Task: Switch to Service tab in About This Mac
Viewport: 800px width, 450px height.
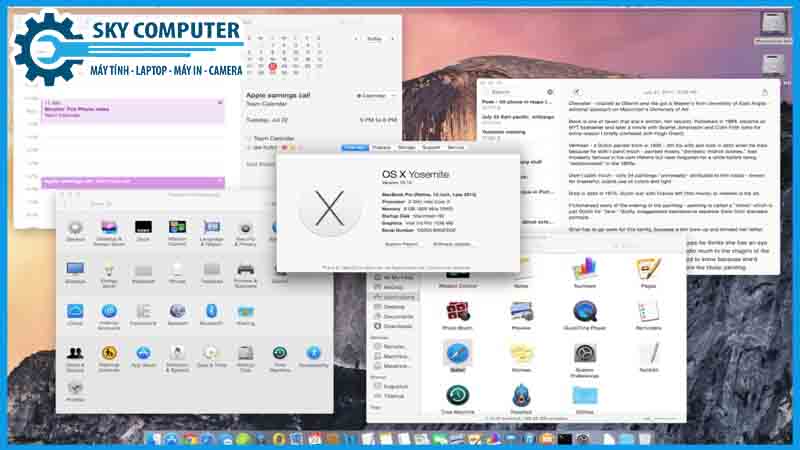Action: tap(456, 147)
